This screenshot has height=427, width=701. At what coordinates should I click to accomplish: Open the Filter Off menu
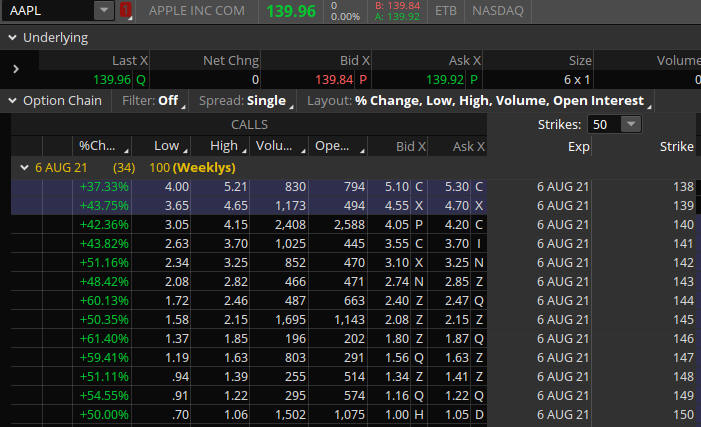[x=153, y=100]
